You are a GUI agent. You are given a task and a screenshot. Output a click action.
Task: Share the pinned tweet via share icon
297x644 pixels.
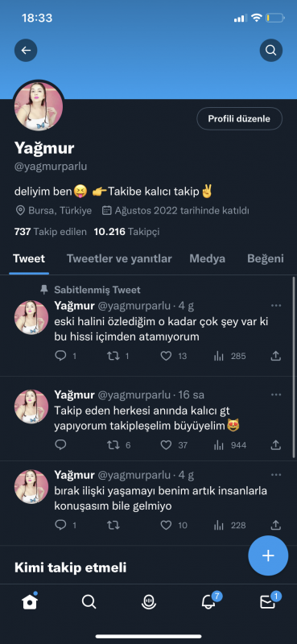pyautogui.click(x=276, y=356)
